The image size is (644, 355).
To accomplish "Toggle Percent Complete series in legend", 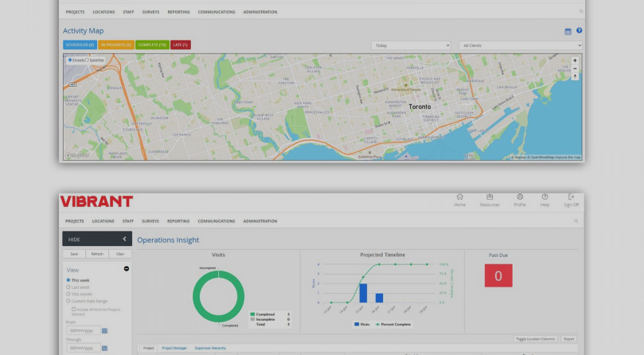I will [393, 324].
